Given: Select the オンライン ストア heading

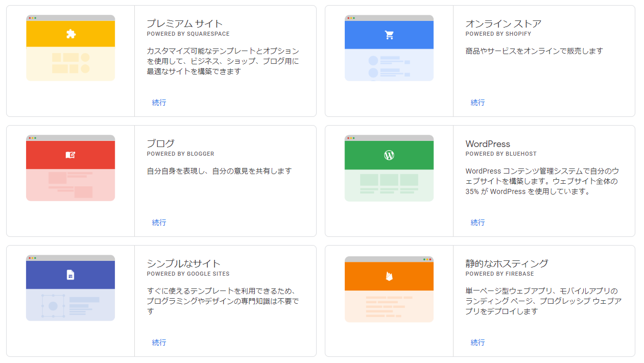Looking at the screenshot, I should click(504, 23).
